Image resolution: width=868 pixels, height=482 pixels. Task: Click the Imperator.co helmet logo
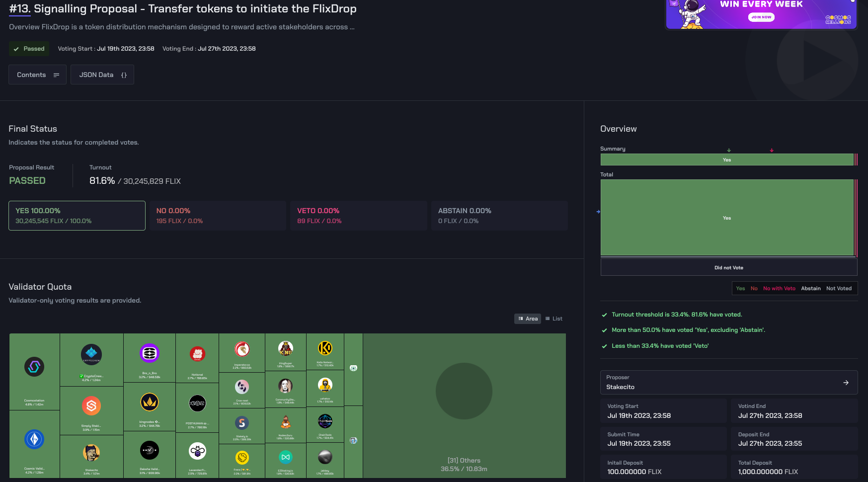(x=242, y=349)
